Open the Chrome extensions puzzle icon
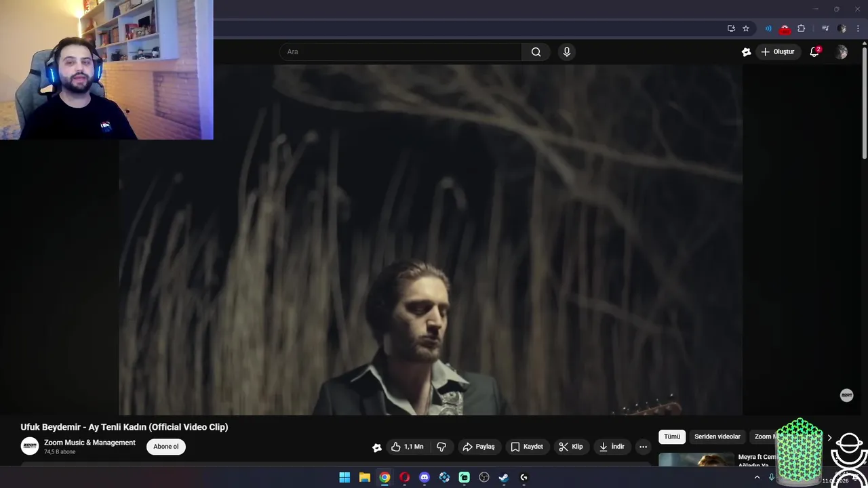Image resolution: width=868 pixels, height=488 pixels. [802, 28]
